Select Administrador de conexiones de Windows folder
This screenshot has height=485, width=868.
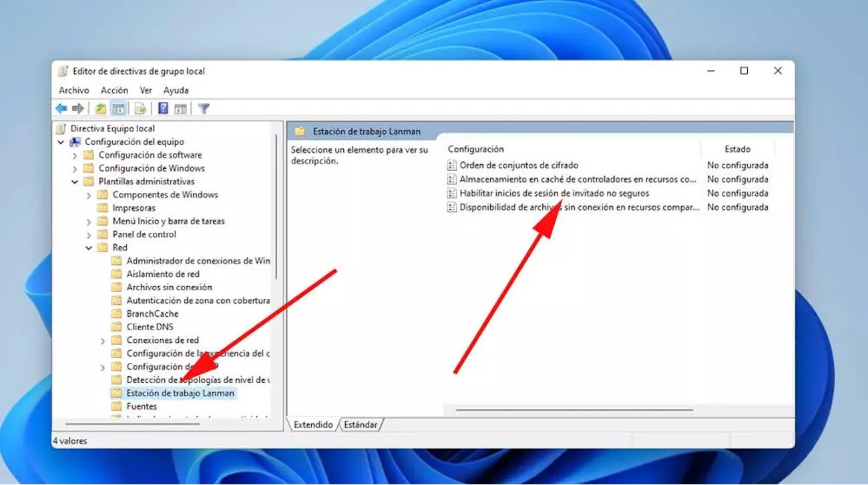click(x=198, y=261)
